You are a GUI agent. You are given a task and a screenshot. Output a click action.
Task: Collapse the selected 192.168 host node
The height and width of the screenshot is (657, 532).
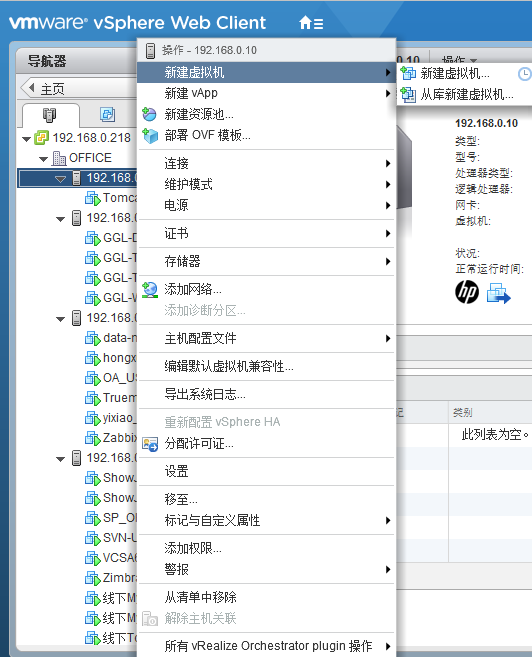(x=60, y=179)
